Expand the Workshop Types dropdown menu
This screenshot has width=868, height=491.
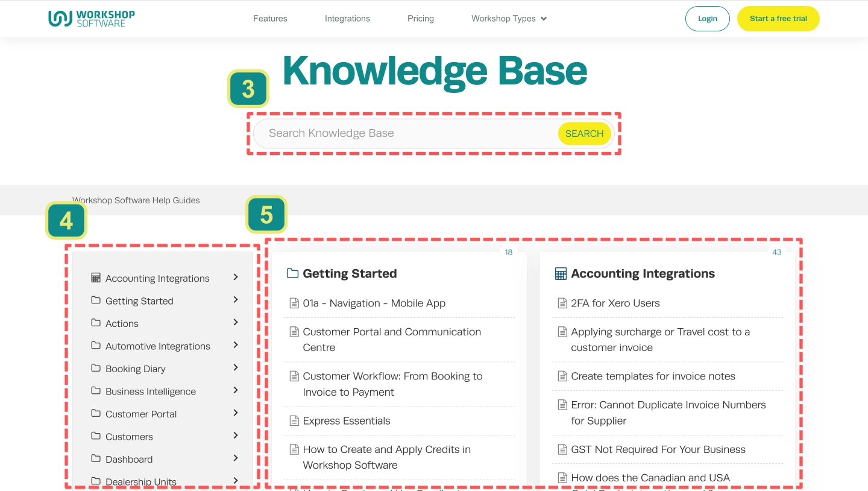[x=509, y=18]
